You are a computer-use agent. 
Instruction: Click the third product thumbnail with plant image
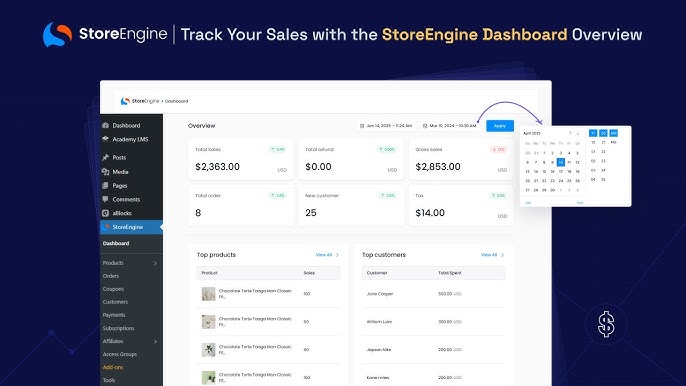208,350
